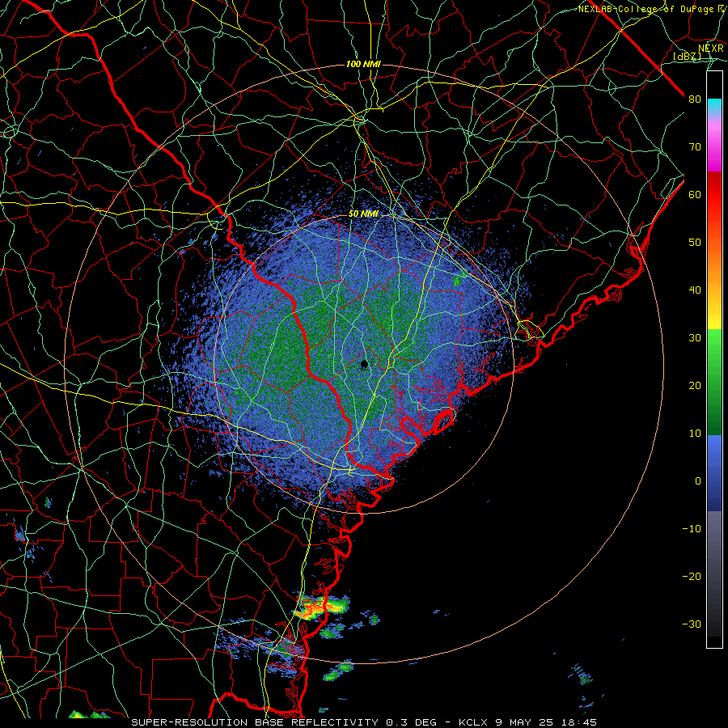Click the blue segment of the dBZ color bar
The height and width of the screenshot is (728, 728).
pos(714,472)
